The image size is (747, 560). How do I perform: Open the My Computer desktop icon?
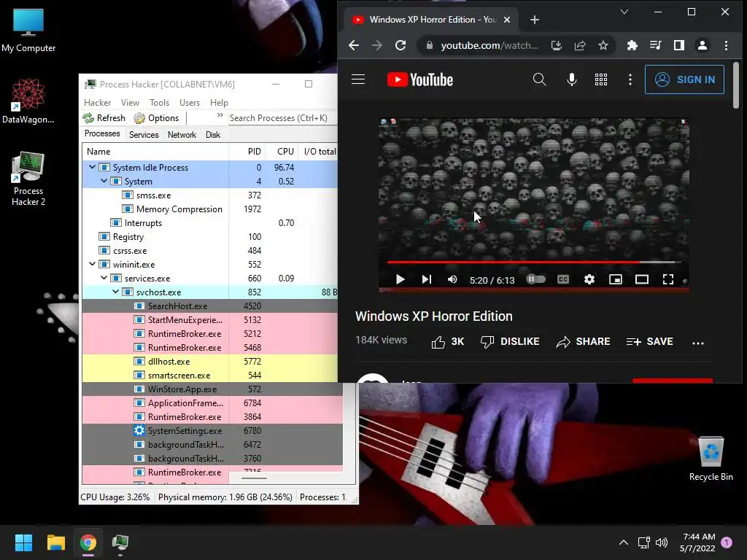coord(28,31)
